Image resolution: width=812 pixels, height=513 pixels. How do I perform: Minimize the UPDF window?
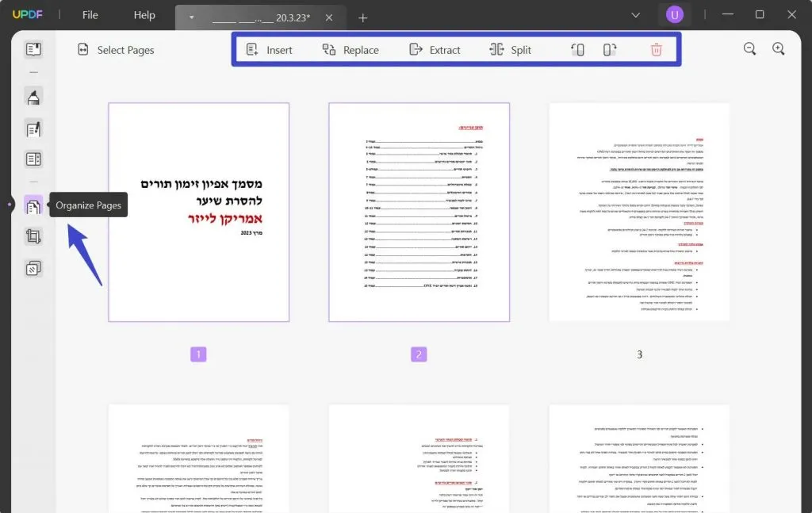click(728, 14)
